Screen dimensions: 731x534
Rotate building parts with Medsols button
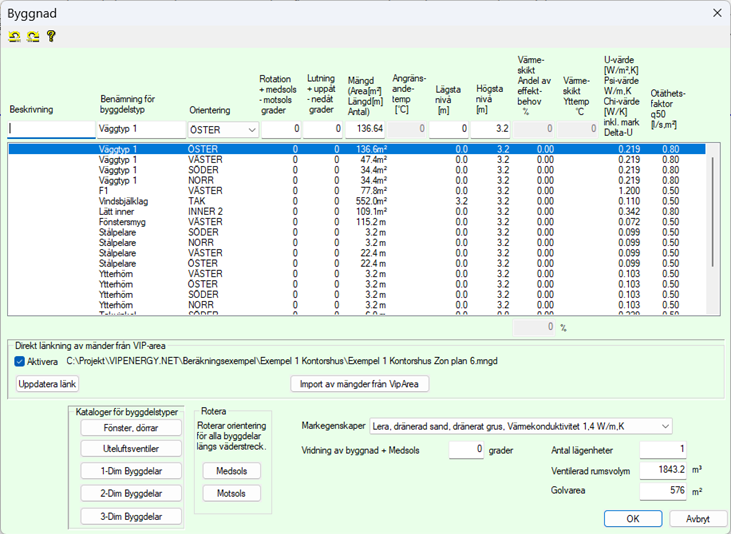click(x=231, y=471)
